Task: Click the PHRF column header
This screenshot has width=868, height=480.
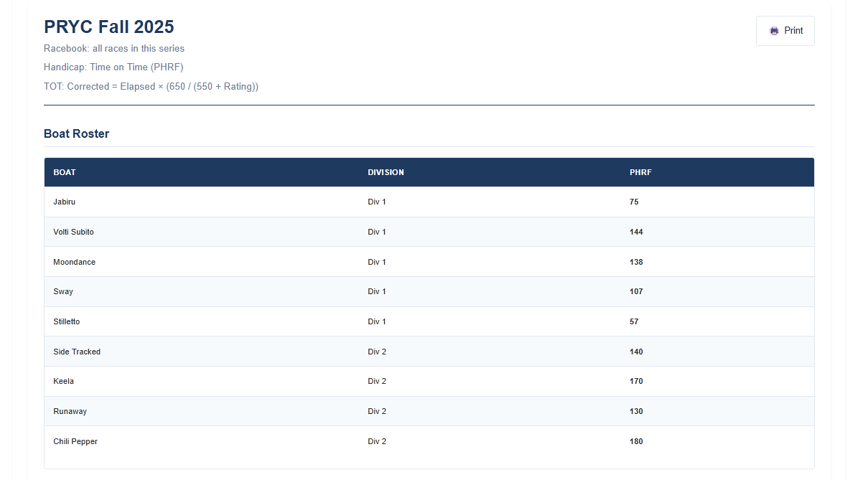Action: [x=640, y=172]
